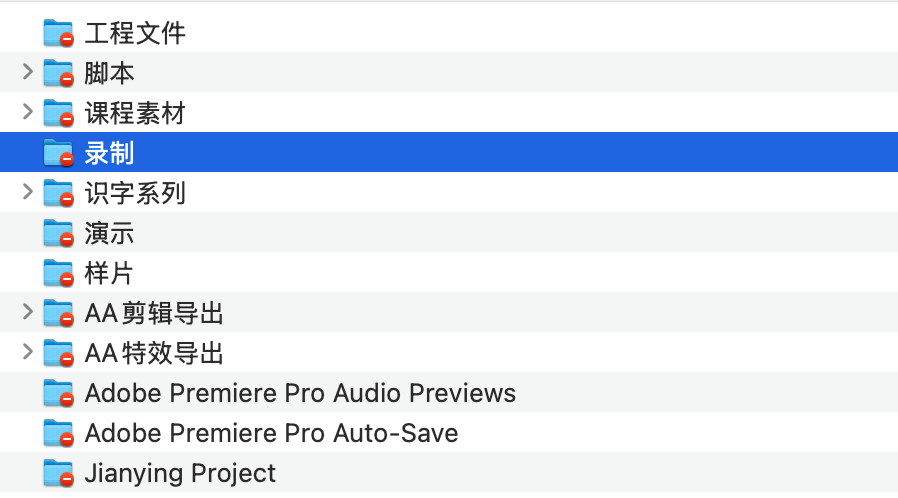
Task: Click the 演示 folder icon
Action: pos(58,233)
